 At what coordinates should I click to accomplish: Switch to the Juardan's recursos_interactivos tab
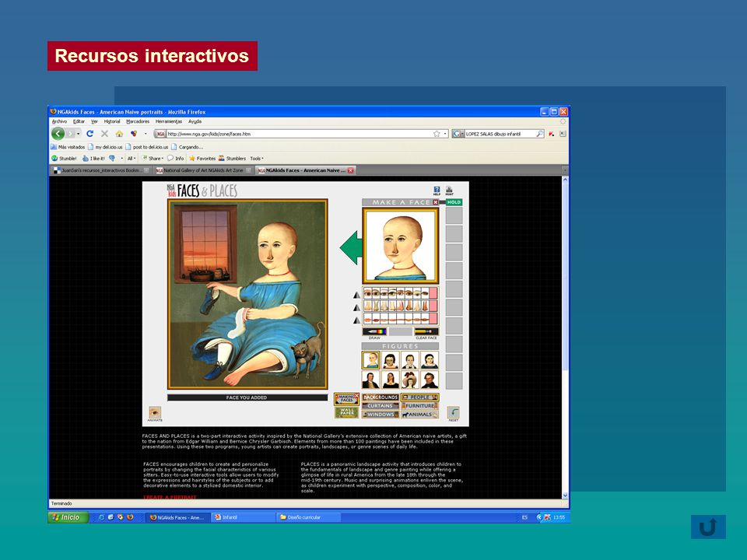tap(100, 170)
